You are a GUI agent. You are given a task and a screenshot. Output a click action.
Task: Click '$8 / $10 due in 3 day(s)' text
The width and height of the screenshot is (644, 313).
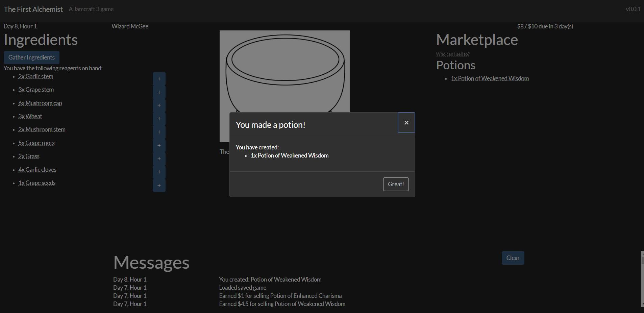545,26
